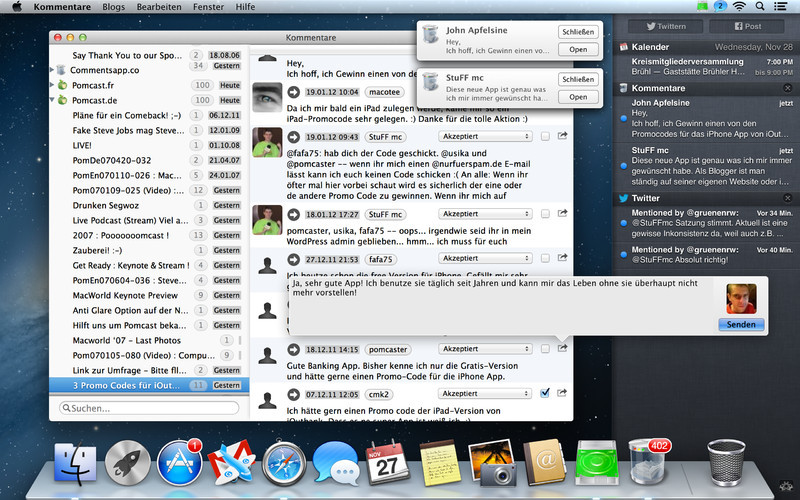800x500 pixels.
Task: Expand the Commentsapp.co tree item
Action: 52,71
